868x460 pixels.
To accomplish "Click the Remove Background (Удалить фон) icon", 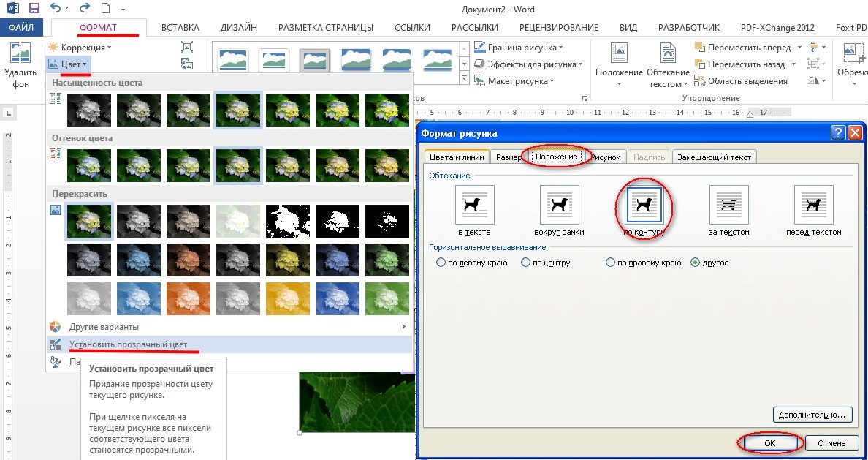I will (x=20, y=56).
